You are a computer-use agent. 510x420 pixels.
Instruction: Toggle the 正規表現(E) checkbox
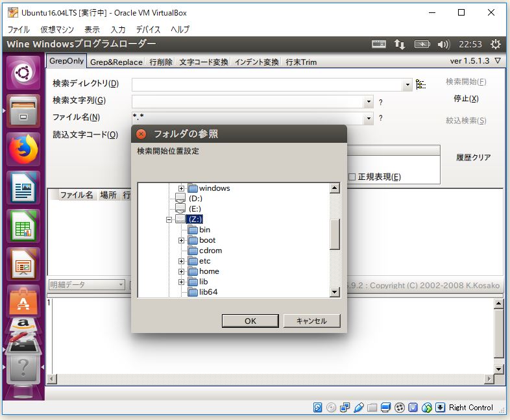click(x=352, y=177)
